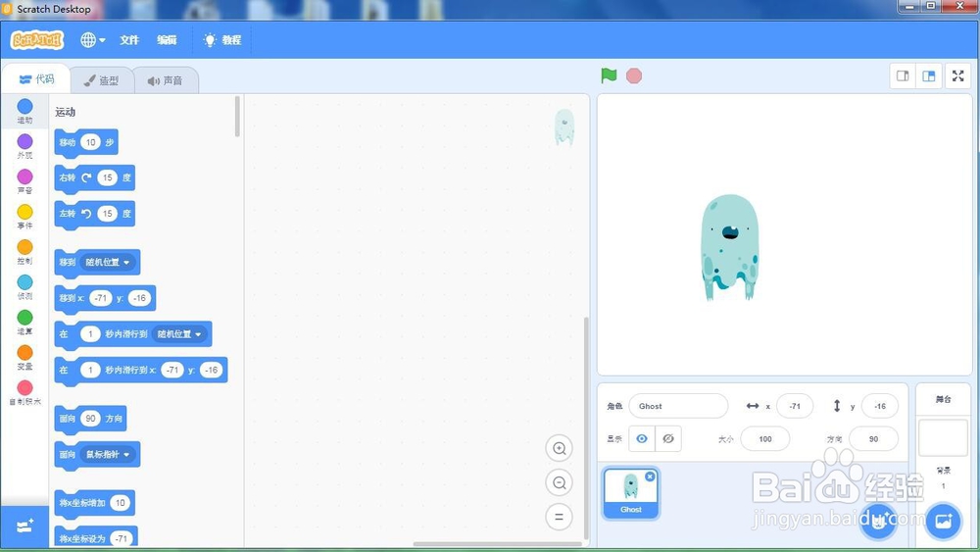Edit the sprite x coordinate field
980x552 pixels.
[795, 406]
